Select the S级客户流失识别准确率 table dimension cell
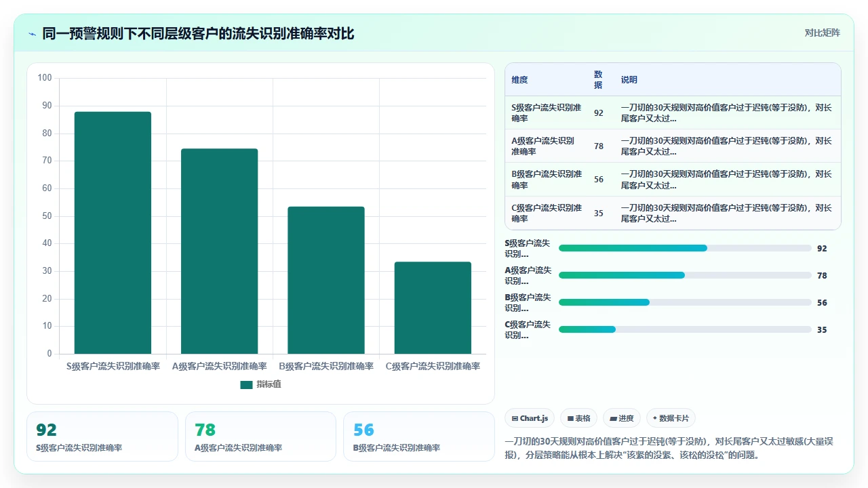Image resolution: width=868 pixels, height=488 pixels. pyautogui.click(x=547, y=113)
